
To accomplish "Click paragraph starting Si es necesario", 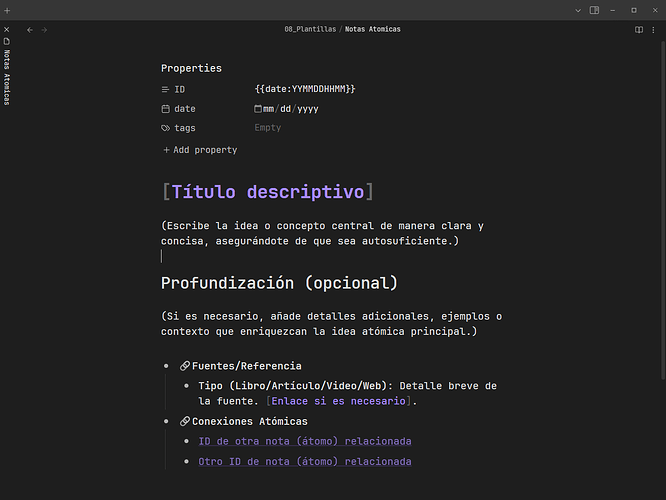I will [x=331, y=324].
